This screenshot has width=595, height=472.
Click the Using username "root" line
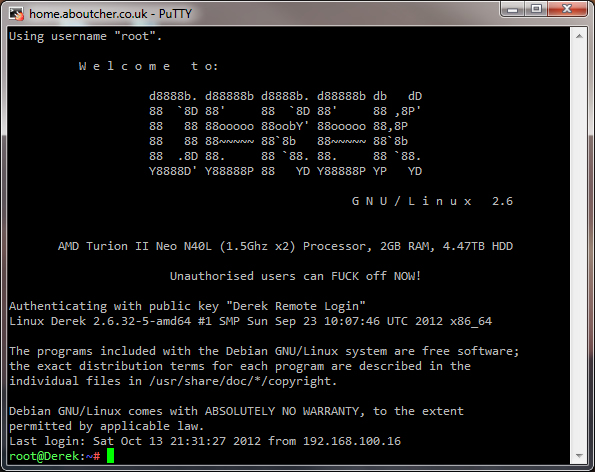coord(86,36)
